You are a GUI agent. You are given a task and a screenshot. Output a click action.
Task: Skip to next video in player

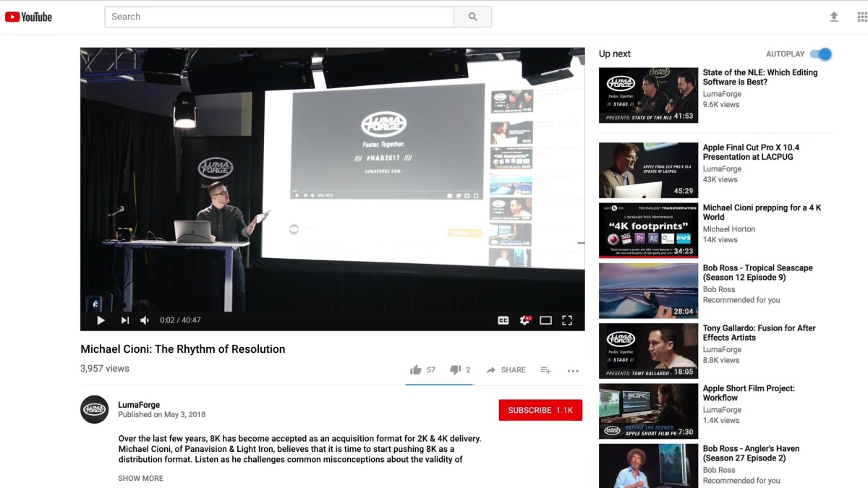(x=124, y=320)
